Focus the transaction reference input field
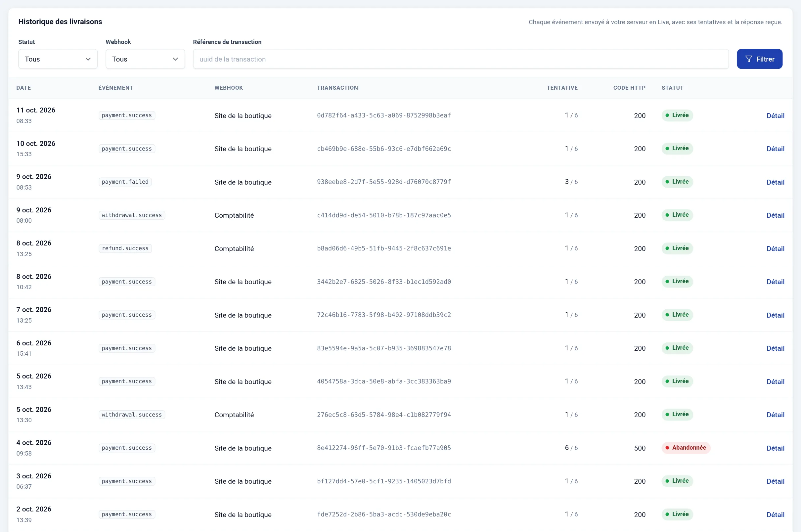This screenshot has height=532, width=801. coord(461,59)
